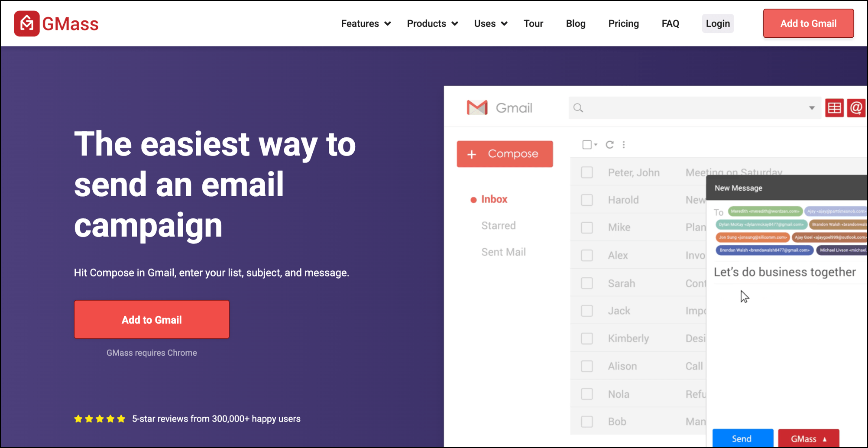
Task: Check the Kimberly email checkbox
Action: [587, 338]
